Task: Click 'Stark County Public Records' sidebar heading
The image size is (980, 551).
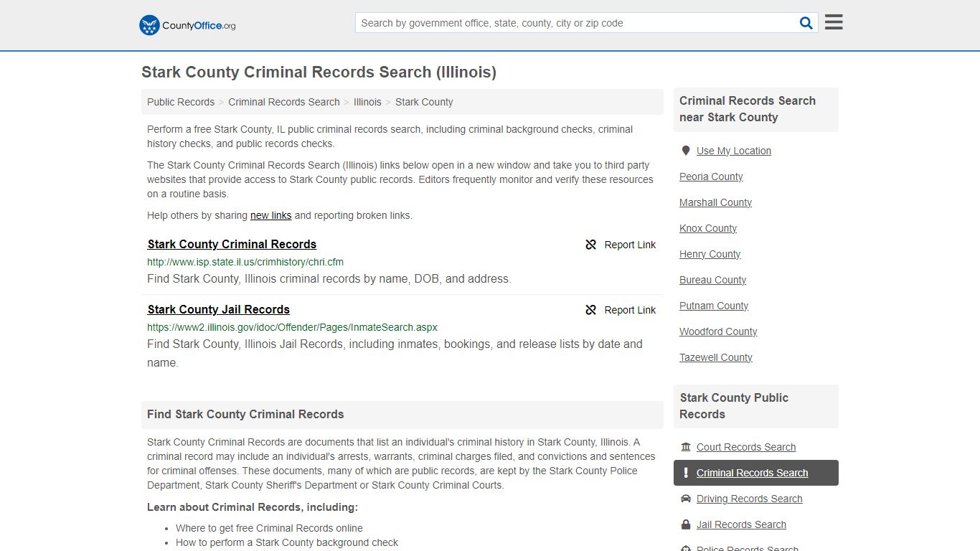Action: (x=734, y=406)
